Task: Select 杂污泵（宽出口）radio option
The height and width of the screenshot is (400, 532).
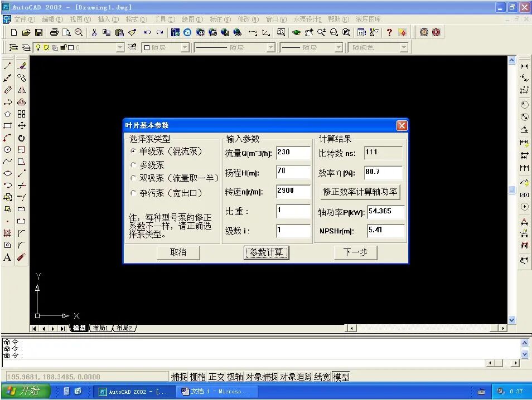Action: tap(133, 193)
